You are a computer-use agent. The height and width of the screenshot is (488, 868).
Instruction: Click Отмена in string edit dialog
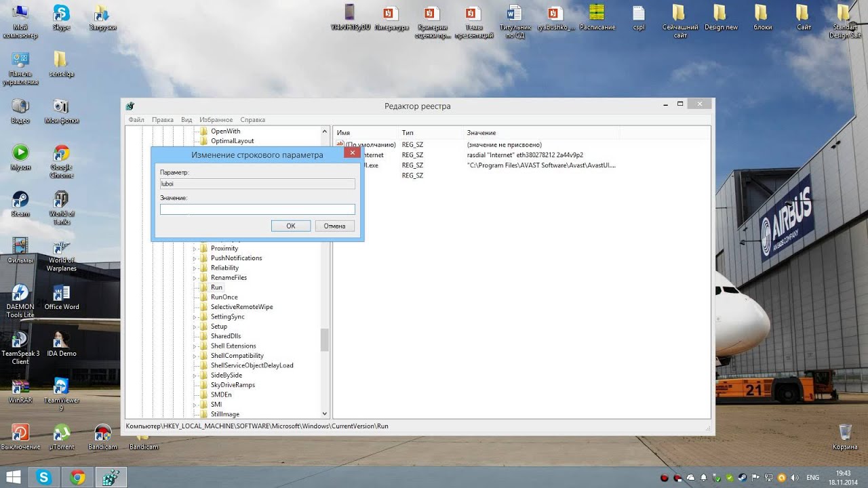tap(335, 226)
